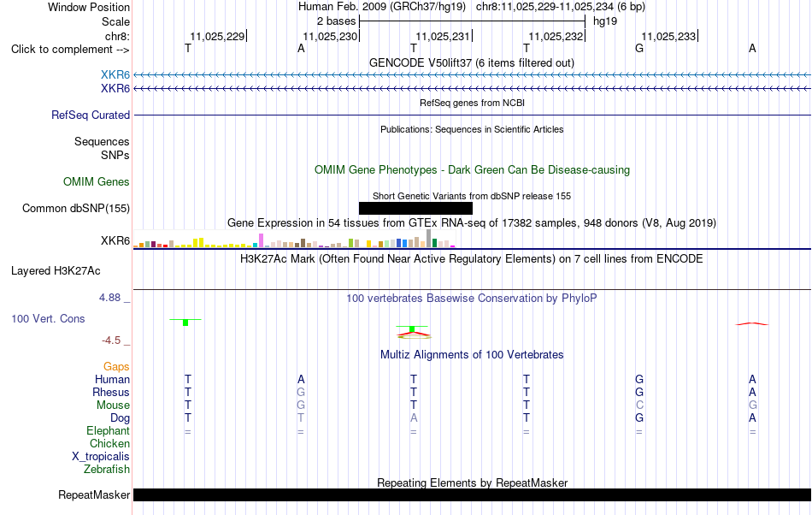The height and width of the screenshot is (515, 812).
Task: Click the '2 bases' scale bar label
Action: point(337,21)
